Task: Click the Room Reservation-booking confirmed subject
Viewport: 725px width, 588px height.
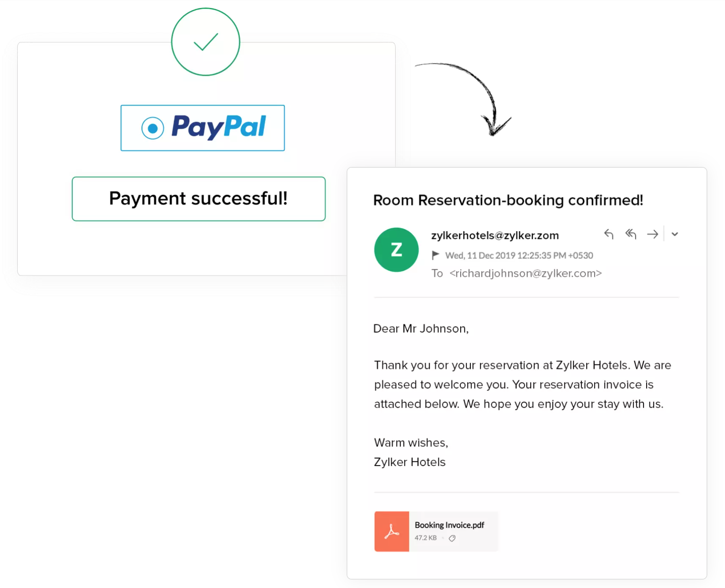Action: pos(508,200)
